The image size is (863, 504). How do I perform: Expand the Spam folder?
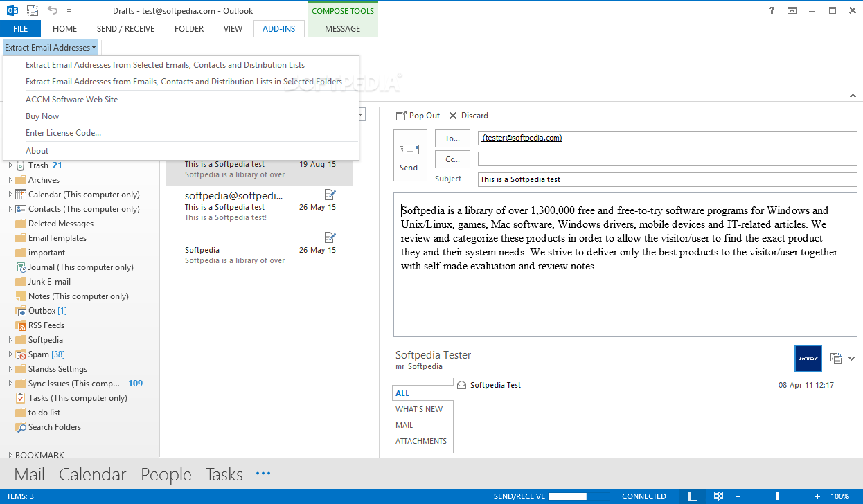point(10,354)
